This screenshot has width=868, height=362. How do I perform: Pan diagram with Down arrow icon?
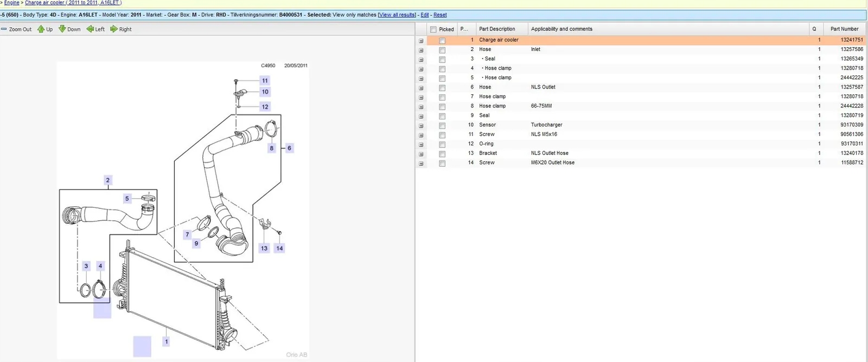tap(62, 29)
